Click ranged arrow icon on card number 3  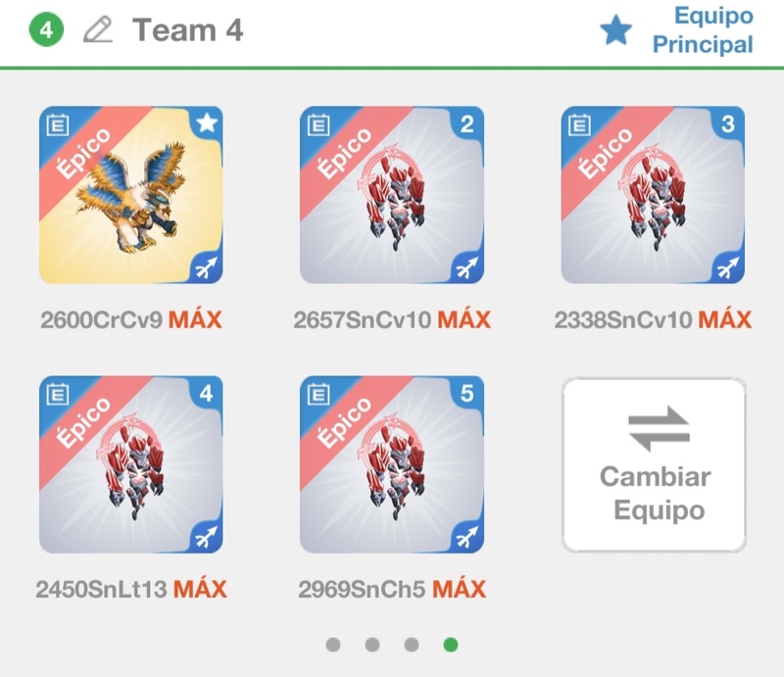click(728, 268)
